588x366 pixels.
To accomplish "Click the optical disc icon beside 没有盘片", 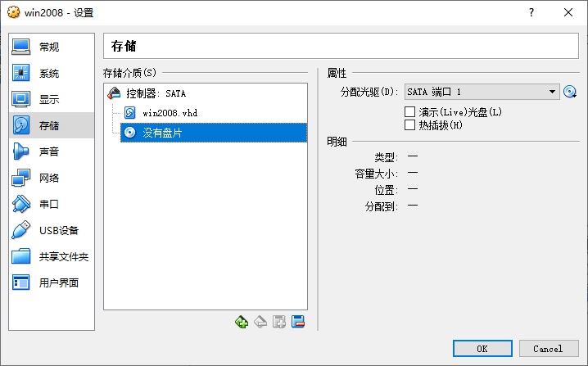I will [129, 133].
